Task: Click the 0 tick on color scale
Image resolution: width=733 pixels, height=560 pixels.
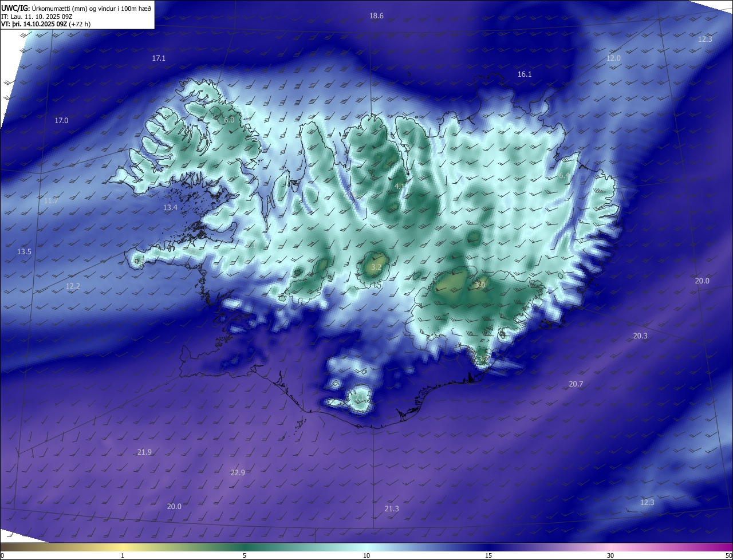Action: (2, 555)
